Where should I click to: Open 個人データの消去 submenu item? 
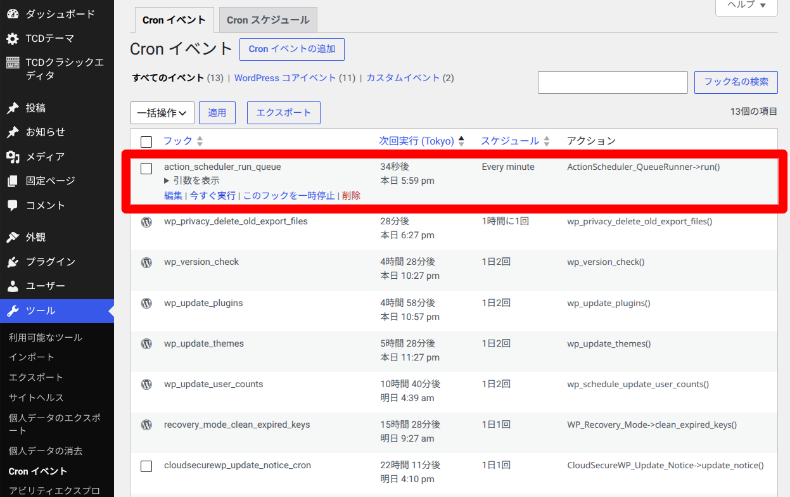pyautogui.click(x=45, y=451)
